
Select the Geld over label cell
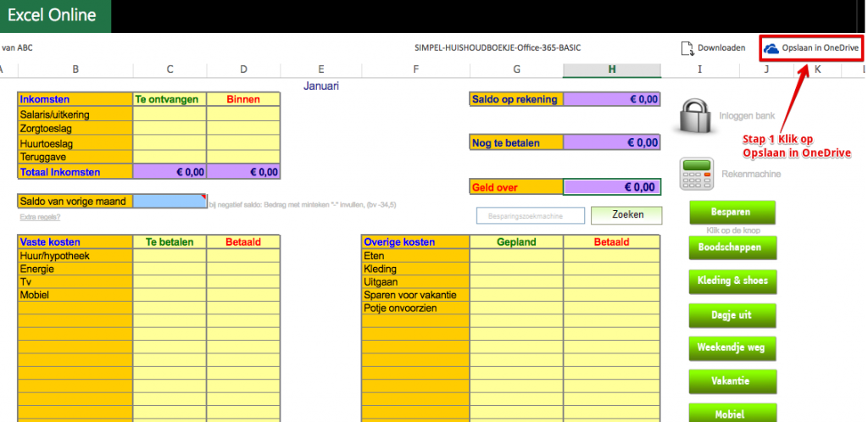point(516,187)
